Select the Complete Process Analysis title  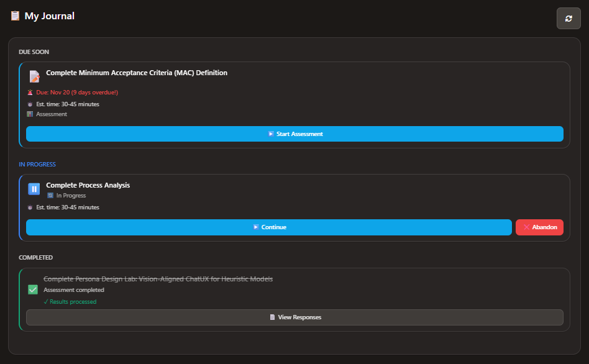pyautogui.click(x=88, y=185)
